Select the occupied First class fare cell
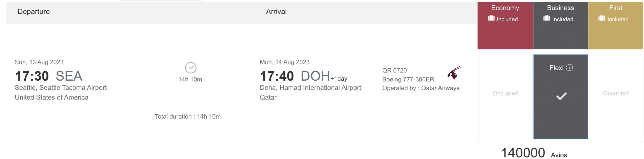Screen dimensions: 644x159 [616, 93]
